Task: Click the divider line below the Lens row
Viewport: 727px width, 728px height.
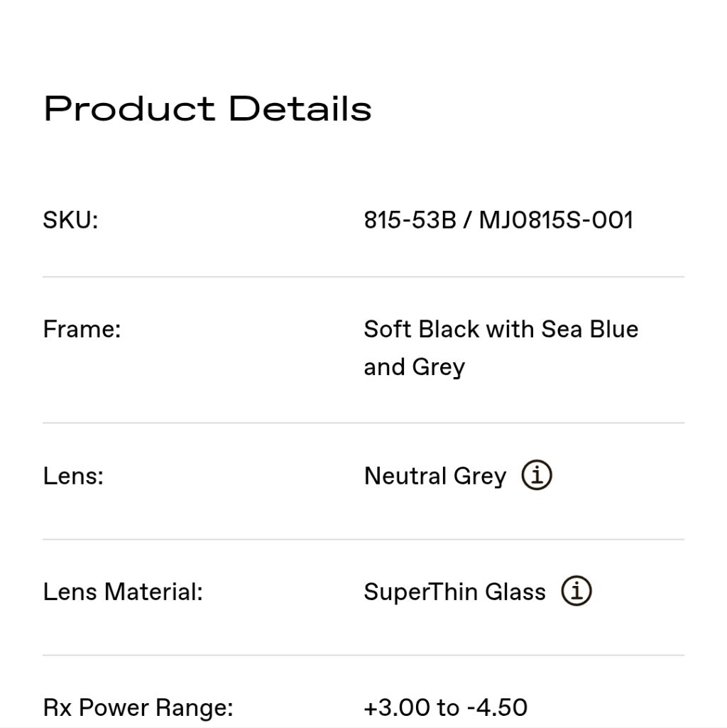Action: tap(363, 539)
